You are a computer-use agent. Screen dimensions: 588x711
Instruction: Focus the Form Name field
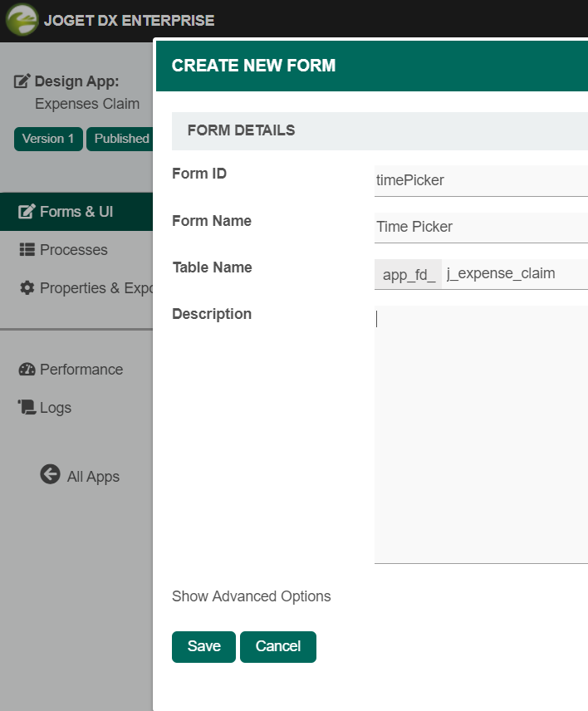481,228
